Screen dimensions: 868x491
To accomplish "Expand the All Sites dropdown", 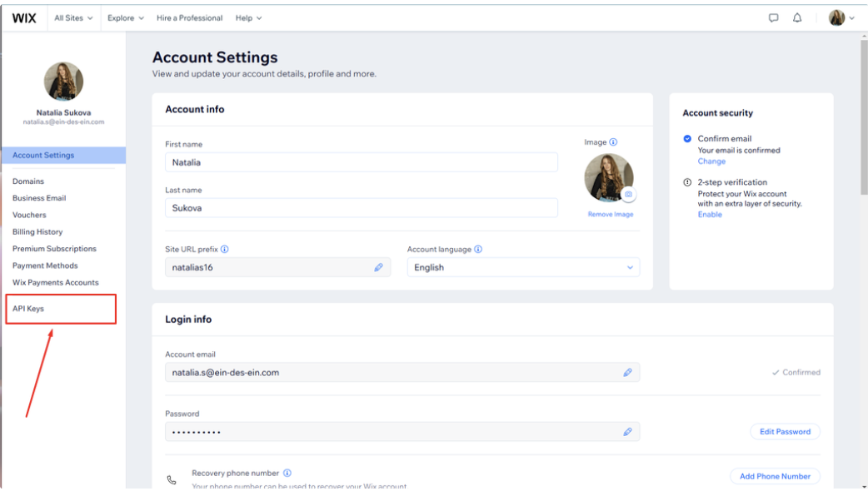I will pyautogui.click(x=73, y=17).
